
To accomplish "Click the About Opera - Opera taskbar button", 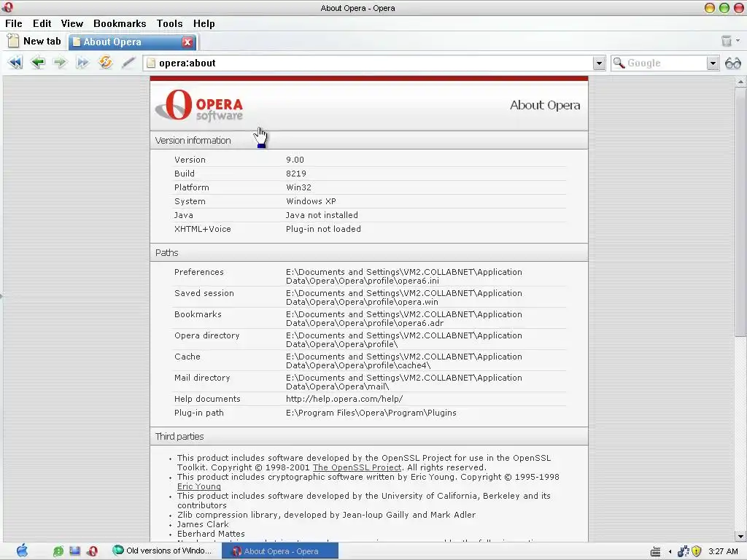I will coord(280,551).
